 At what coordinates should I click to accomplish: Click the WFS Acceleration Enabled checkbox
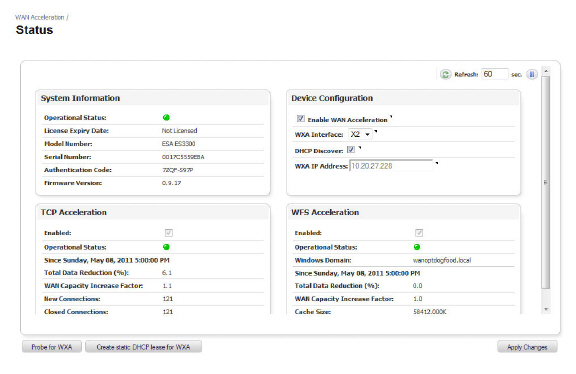pyautogui.click(x=419, y=233)
